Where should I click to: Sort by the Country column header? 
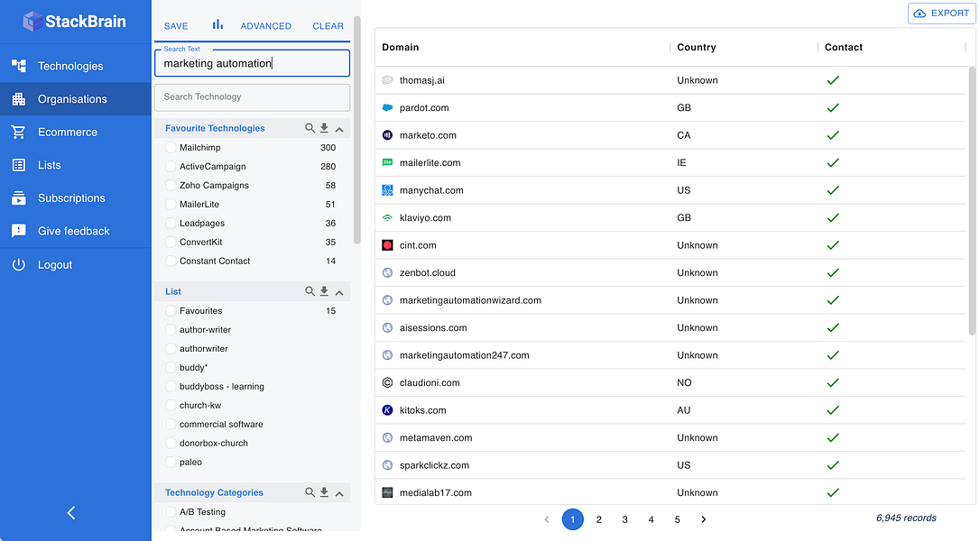[697, 47]
